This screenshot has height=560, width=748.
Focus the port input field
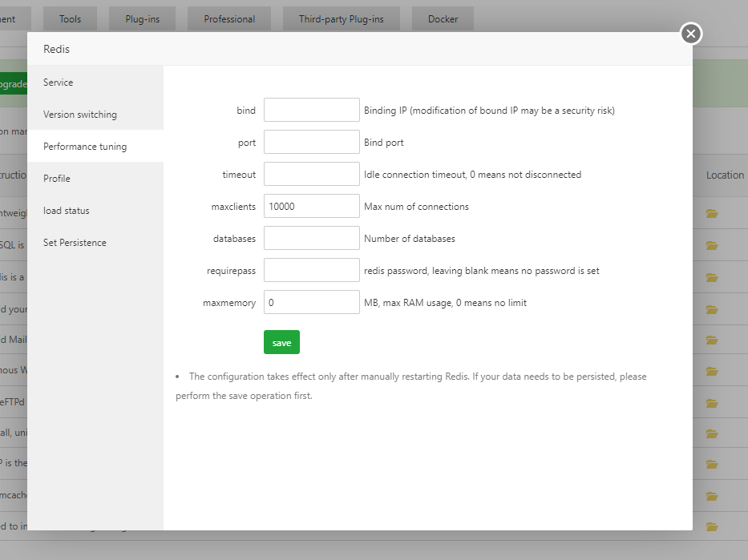click(x=311, y=142)
